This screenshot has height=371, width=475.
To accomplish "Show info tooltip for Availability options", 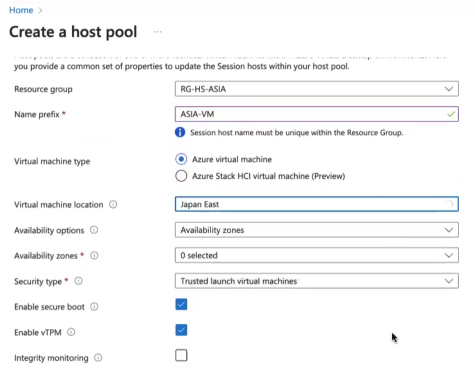I will (x=94, y=230).
